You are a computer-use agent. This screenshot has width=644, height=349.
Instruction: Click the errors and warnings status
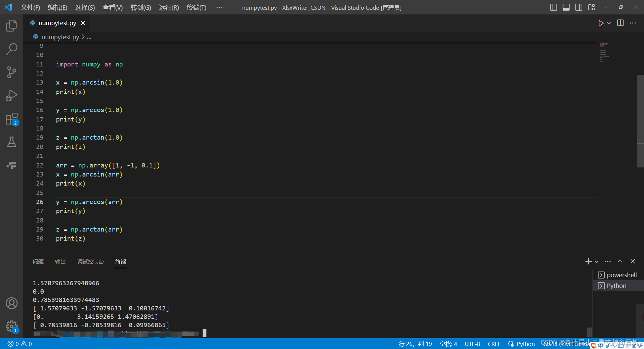(x=20, y=344)
